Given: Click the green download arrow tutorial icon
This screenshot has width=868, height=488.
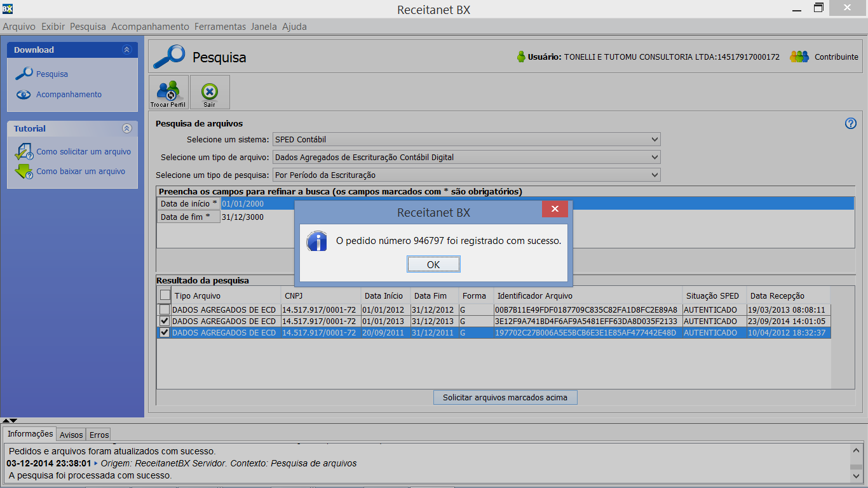Looking at the screenshot, I should [24, 172].
